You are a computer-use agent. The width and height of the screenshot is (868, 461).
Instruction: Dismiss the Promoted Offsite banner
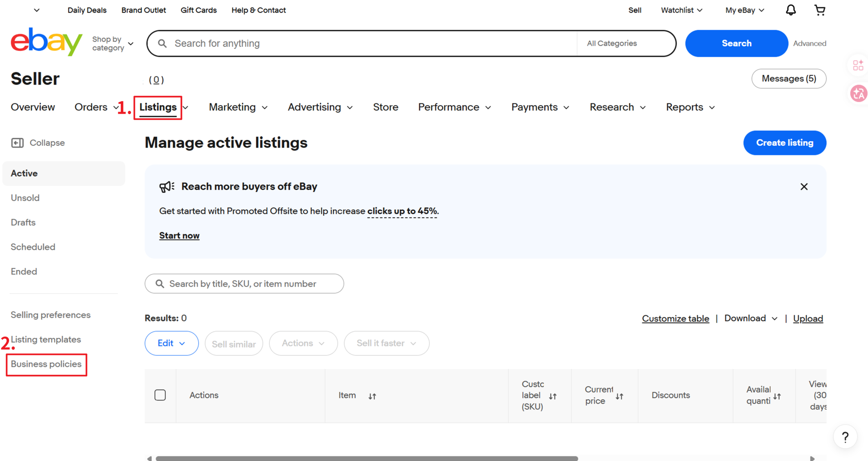(x=804, y=187)
